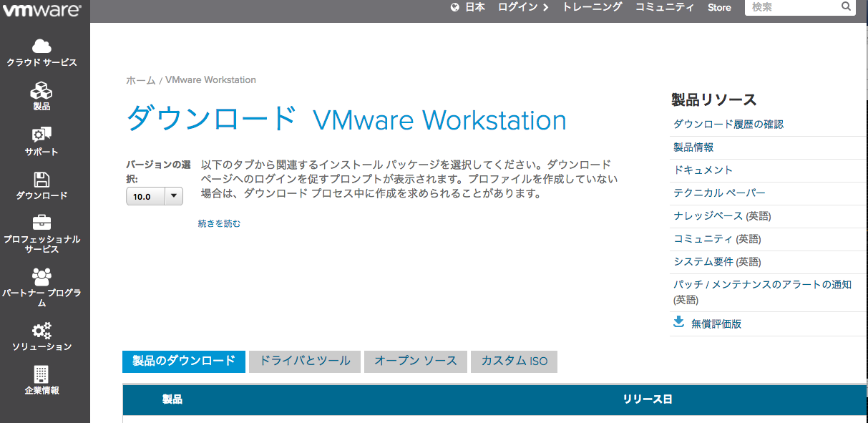
Task: Click the globe icon next to 日本
Action: (x=455, y=7)
